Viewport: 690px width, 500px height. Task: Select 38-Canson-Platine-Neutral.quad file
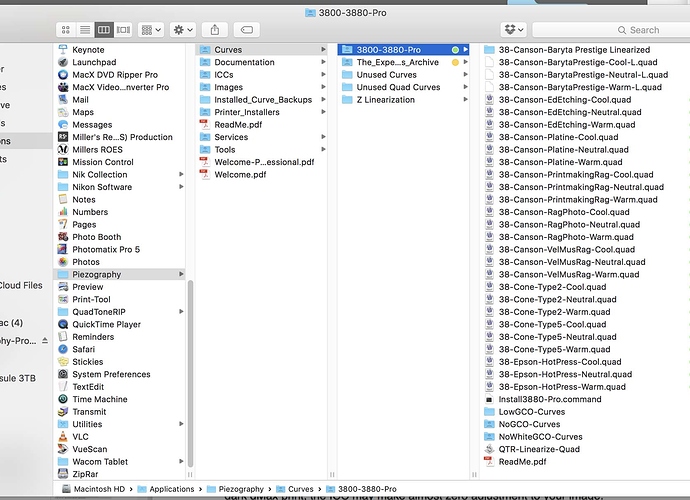[563, 150]
